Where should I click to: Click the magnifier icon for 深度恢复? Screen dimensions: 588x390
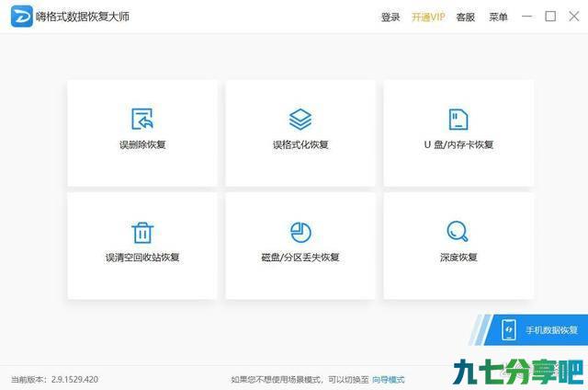click(458, 231)
